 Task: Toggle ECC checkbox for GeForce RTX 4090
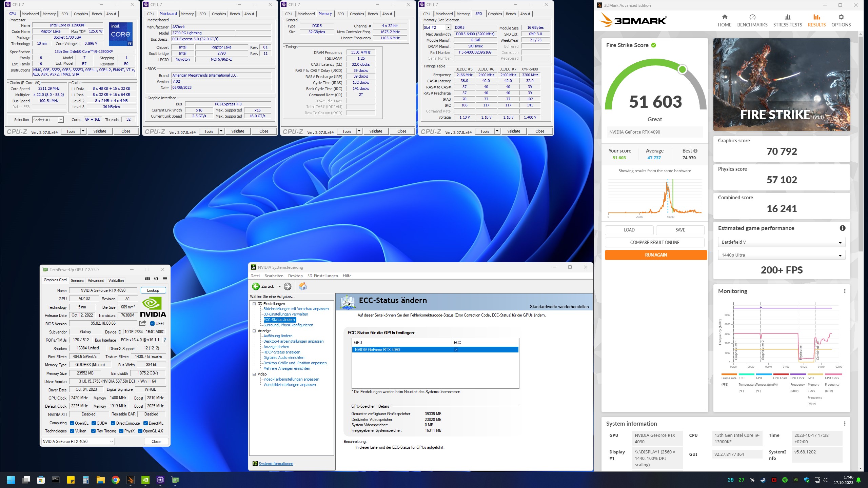[x=456, y=350]
